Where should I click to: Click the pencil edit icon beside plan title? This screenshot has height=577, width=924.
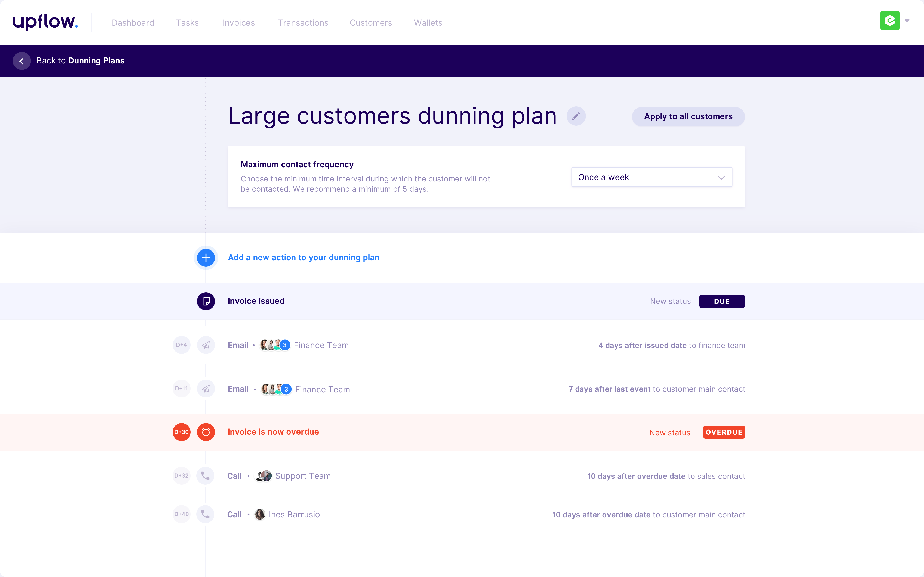tap(576, 116)
